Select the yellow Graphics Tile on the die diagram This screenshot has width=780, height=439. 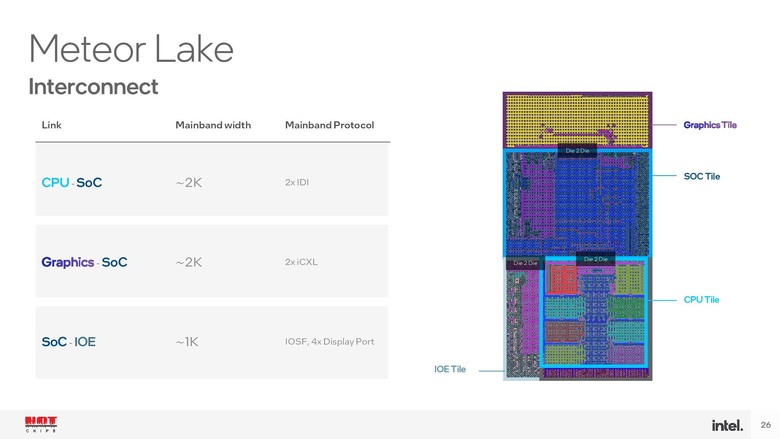click(x=577, y=120)
